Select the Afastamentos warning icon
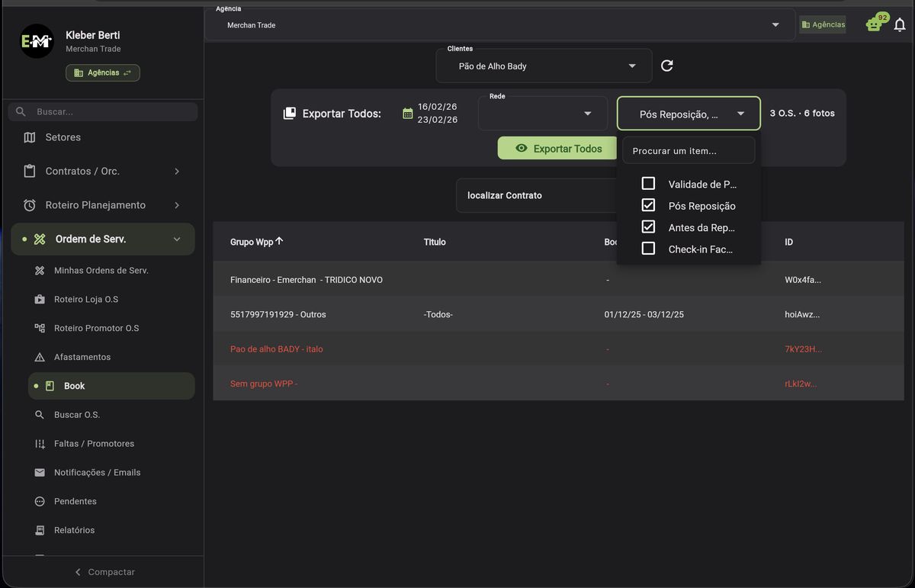Viewport: 915px width, 588px height. coord(39,356)
